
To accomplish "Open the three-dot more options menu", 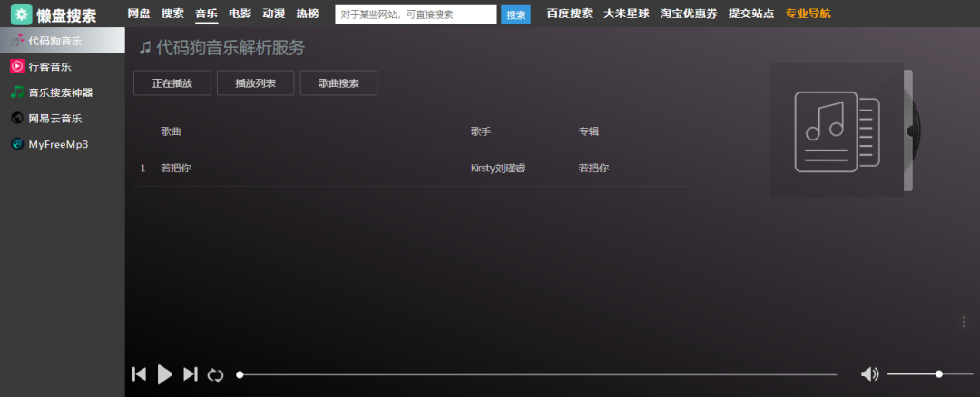I will (x=963, y=322).
